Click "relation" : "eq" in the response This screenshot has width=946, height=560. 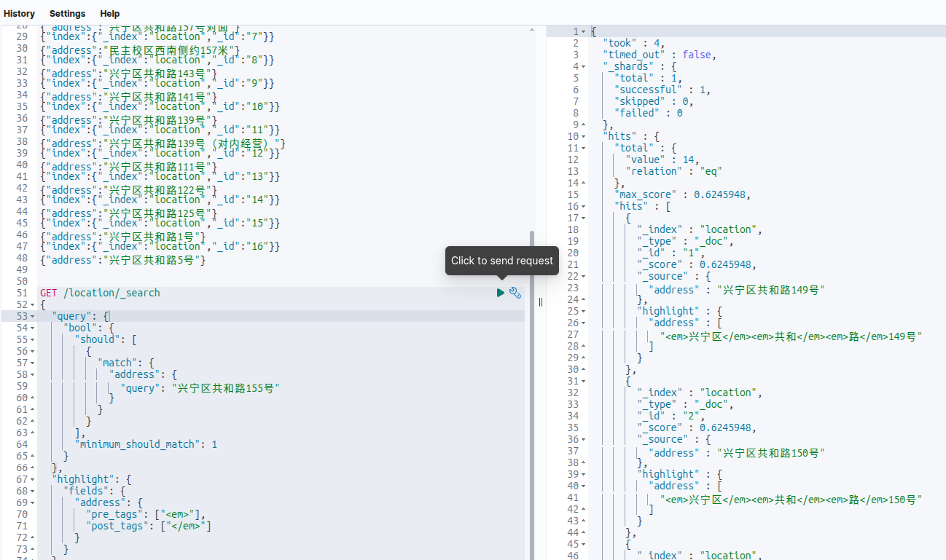pos(673,171)
